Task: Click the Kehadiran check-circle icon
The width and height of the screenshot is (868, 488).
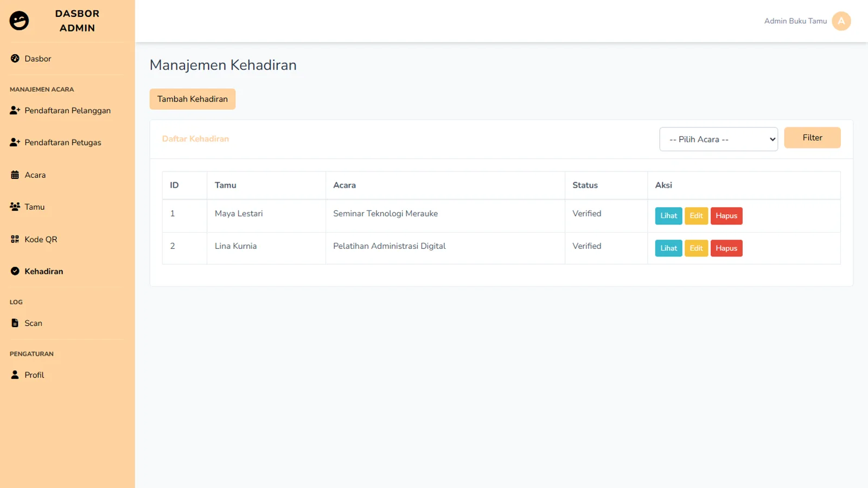Action: coord(15,271)
